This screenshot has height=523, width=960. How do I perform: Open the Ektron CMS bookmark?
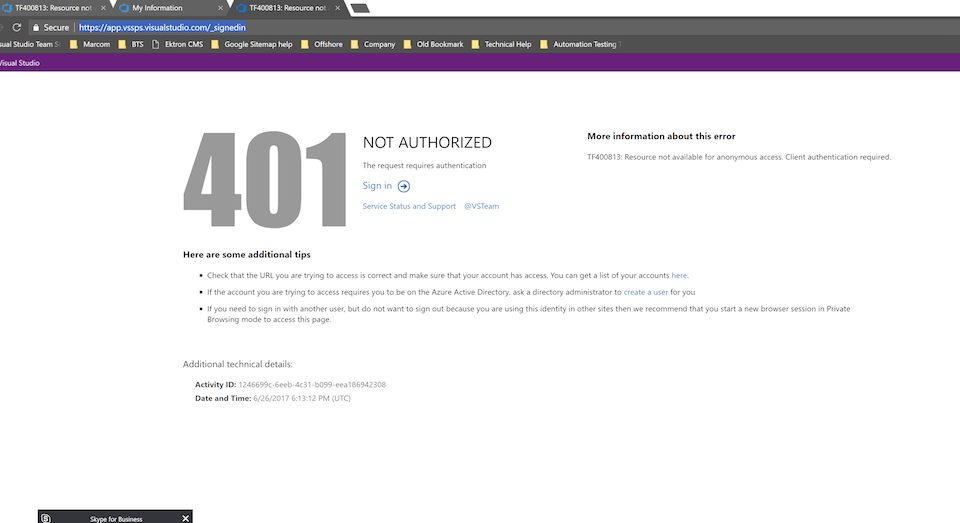(x=178, y=44)
